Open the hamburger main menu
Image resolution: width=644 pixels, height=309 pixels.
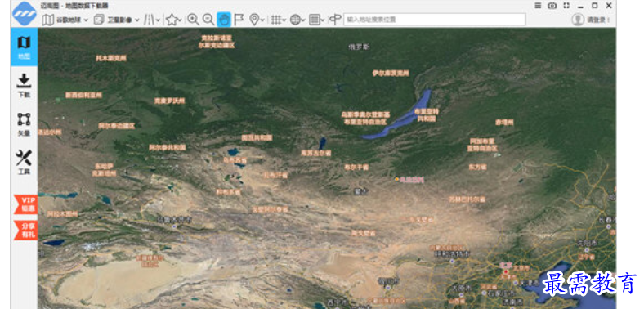click(538, 6)
